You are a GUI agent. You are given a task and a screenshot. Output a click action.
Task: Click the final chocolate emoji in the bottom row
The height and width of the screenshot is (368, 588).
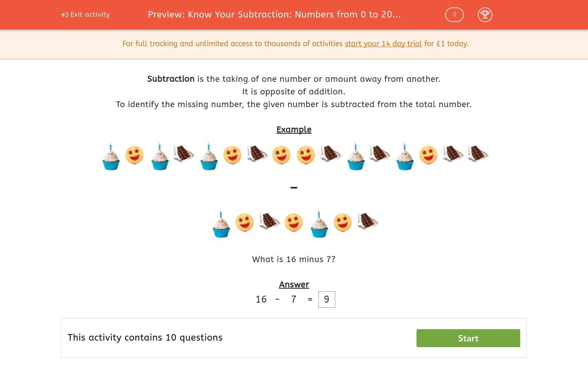[x=367, y=222]
